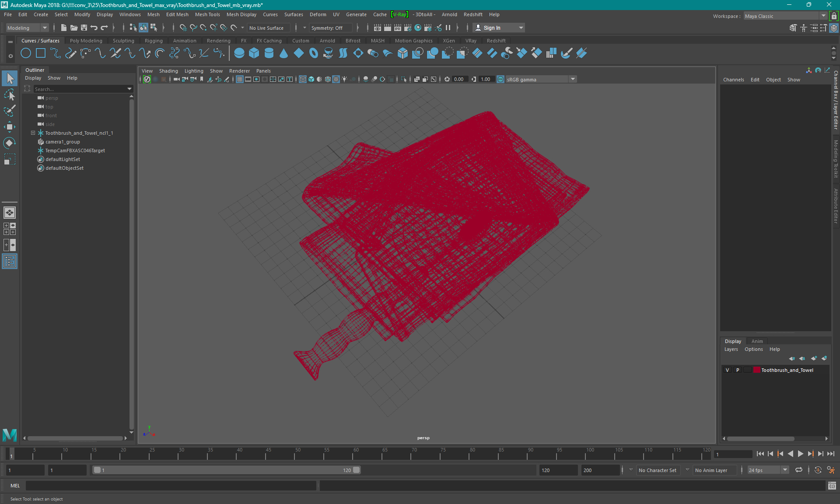This screenshot has width=840, height=504.
Task: Open Outliner Display menu
Action: (x=33, y=78)
